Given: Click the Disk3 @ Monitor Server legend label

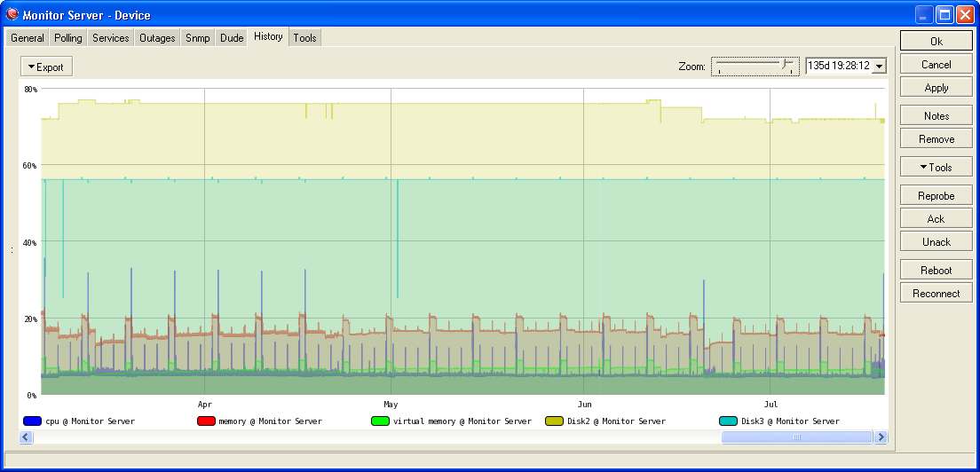Looking at the screenshot, I should (x=791, y=421).
